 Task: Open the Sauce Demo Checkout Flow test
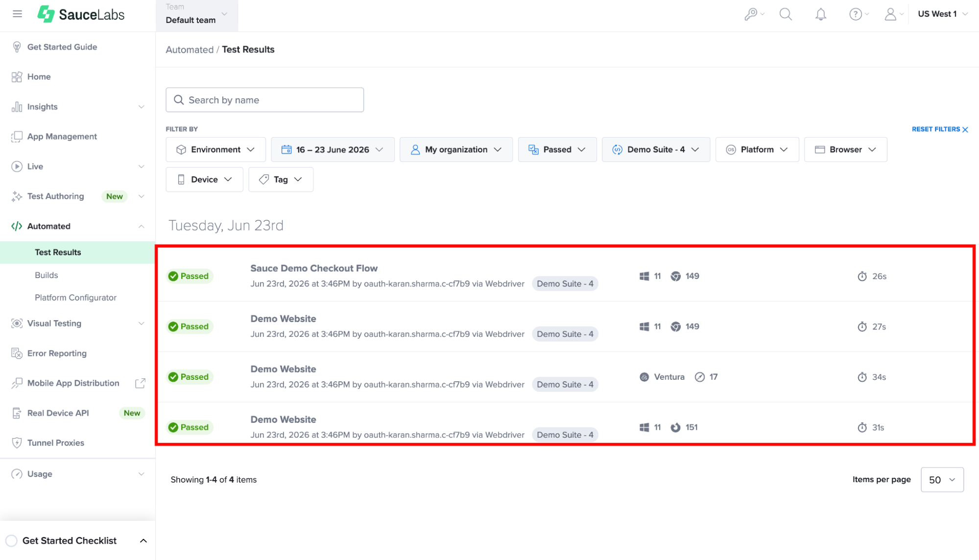tap(314, 268)
